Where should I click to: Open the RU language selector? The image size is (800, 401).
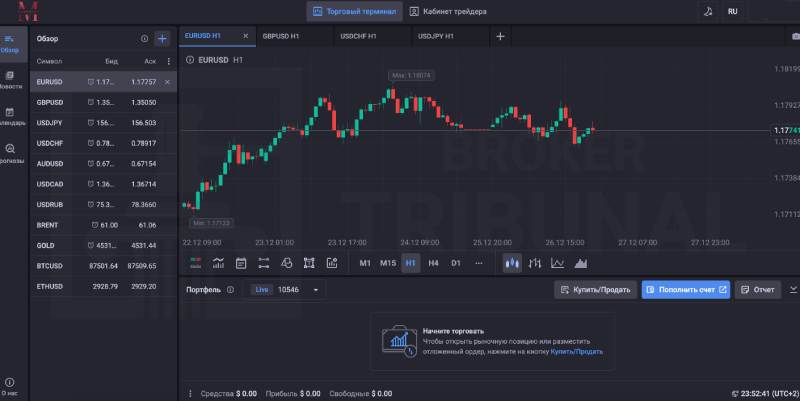pos(761,11)
